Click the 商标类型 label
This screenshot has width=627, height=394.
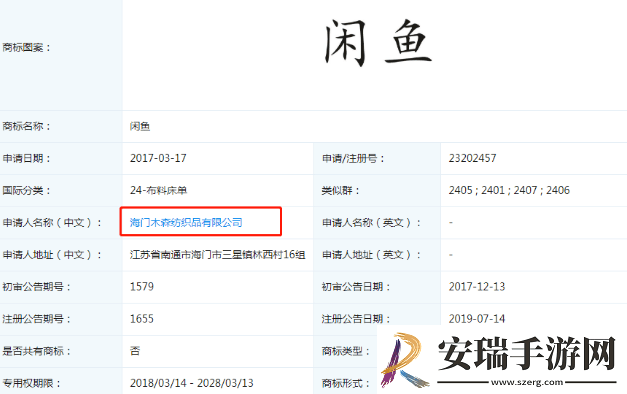(346, 351)
